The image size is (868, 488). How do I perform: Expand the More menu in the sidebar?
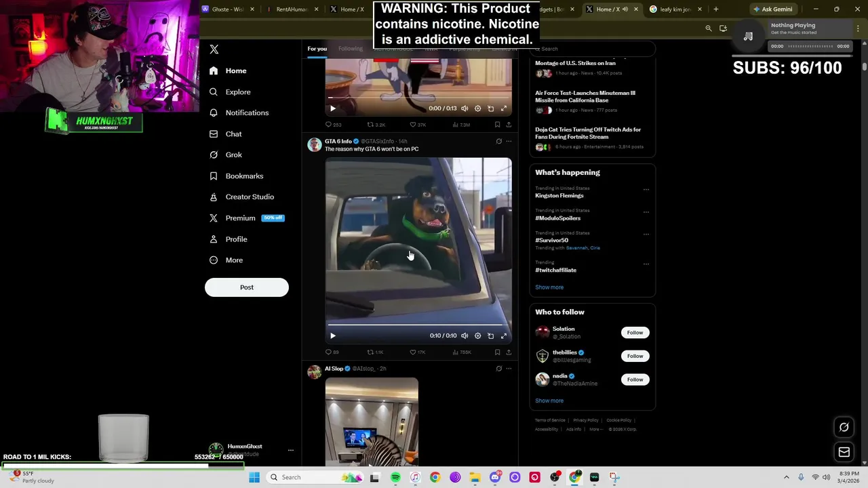[226, 260]
